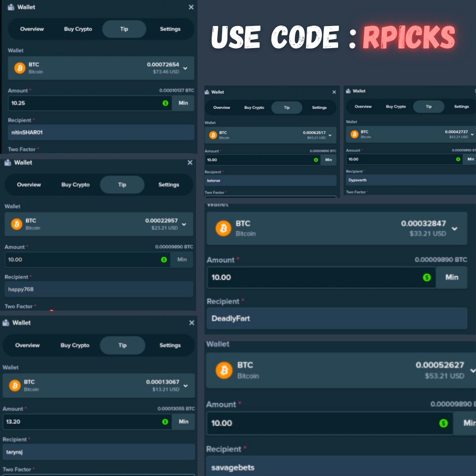Click the Bitcoin icon in Dypsvarth tip panel
476x476 pixels.
354,134
